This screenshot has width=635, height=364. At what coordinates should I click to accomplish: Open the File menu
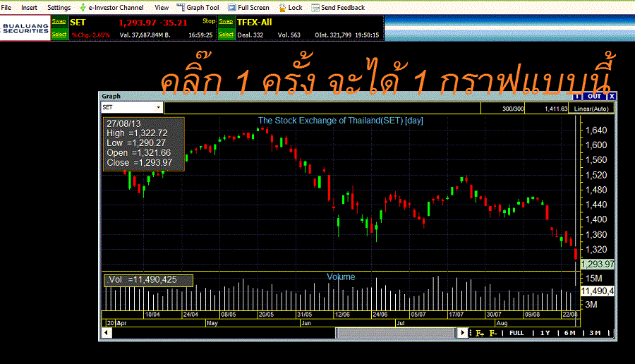pyautogui.click(x=6, y=7)
